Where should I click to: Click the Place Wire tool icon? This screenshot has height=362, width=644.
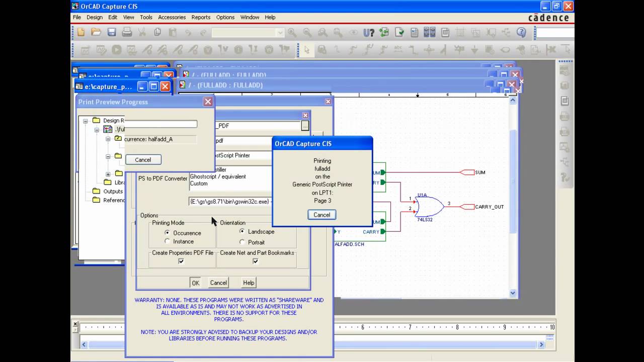(337, 49)
